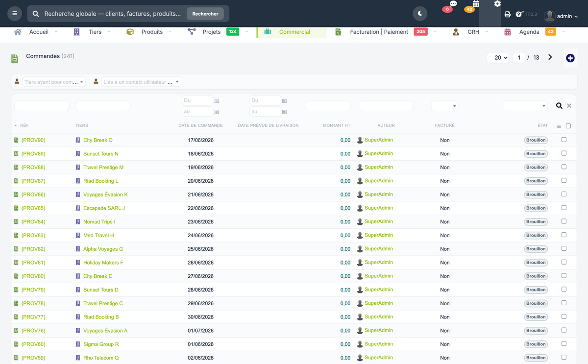The width and height of the screenshot is (588, 364).
Task: Open the admin user dropdown
Action: pos(562,16)
